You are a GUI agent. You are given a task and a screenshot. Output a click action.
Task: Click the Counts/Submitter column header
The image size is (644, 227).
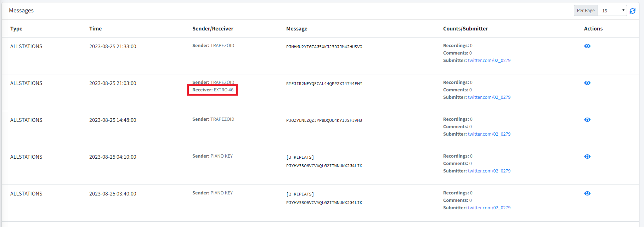(465, 29)
